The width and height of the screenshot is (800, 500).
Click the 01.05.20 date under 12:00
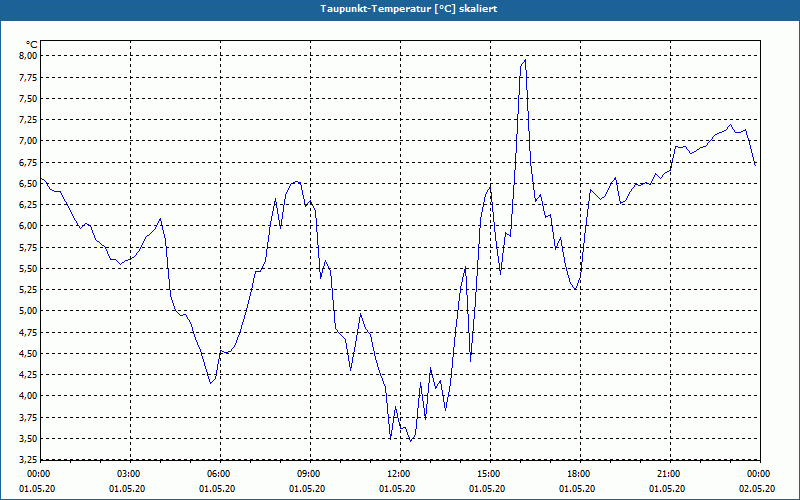pos(397,489)
